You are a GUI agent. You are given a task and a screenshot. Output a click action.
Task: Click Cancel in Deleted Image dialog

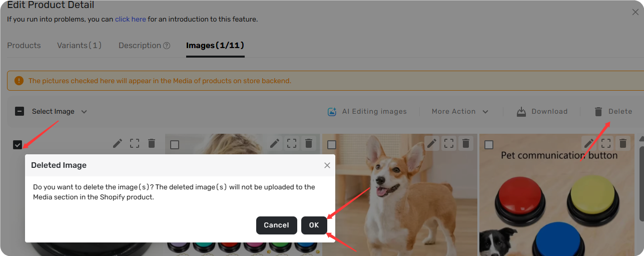tap(277, 225)
